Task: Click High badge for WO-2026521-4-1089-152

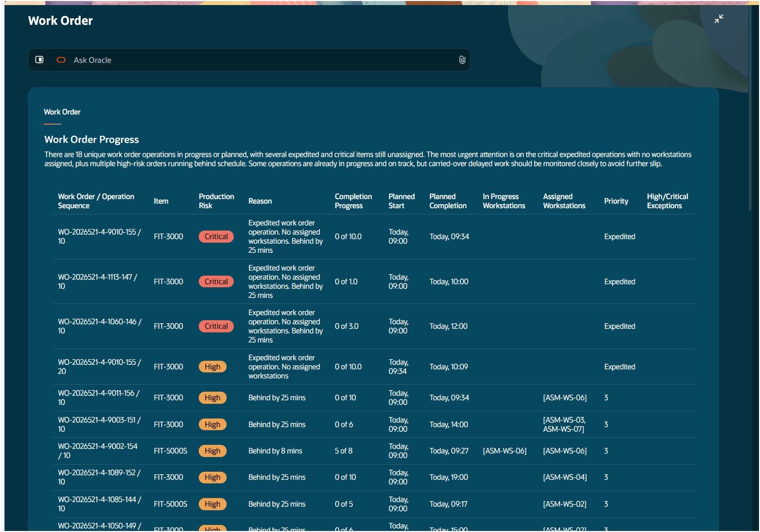Action: (x=212, y=477)
